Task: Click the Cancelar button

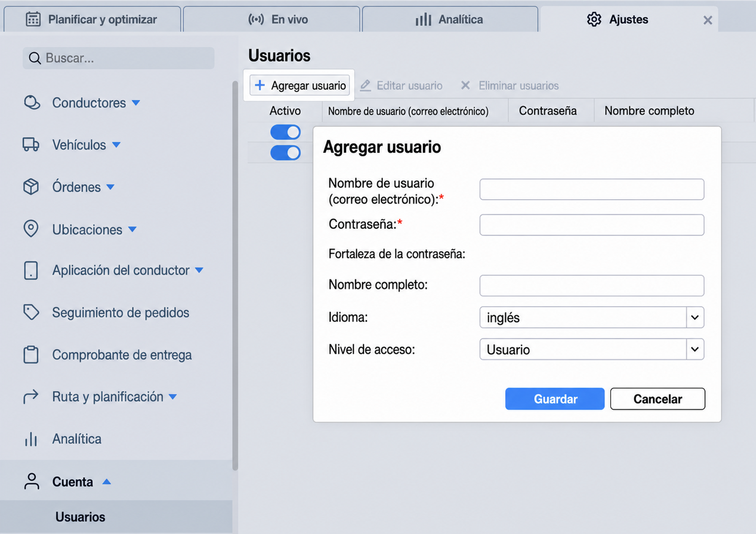Action: click(658, 399)
